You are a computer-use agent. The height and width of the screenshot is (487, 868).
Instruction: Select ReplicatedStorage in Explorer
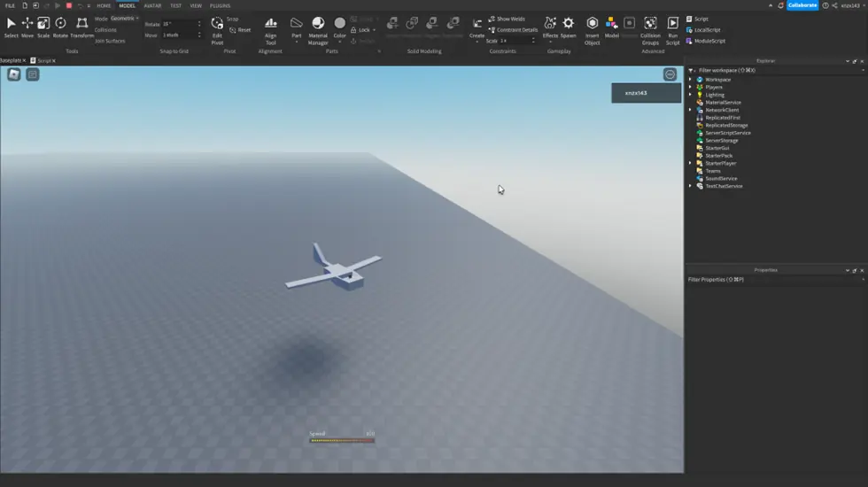726,125
